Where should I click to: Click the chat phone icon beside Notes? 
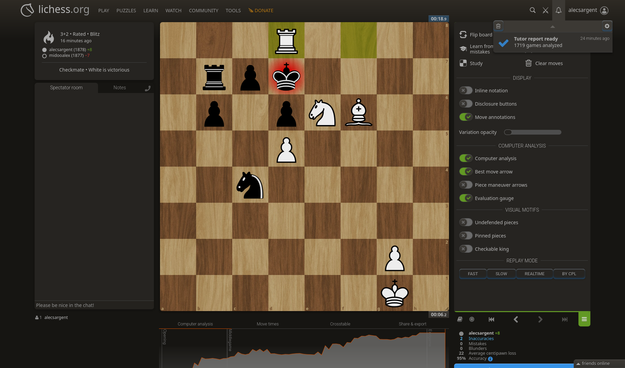pyautogui.click(x=147, y=88)
